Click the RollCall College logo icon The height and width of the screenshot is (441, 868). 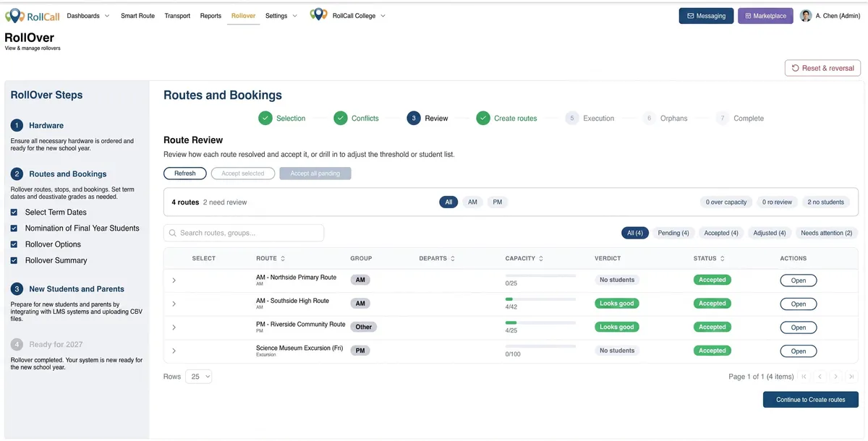(318, 15)
